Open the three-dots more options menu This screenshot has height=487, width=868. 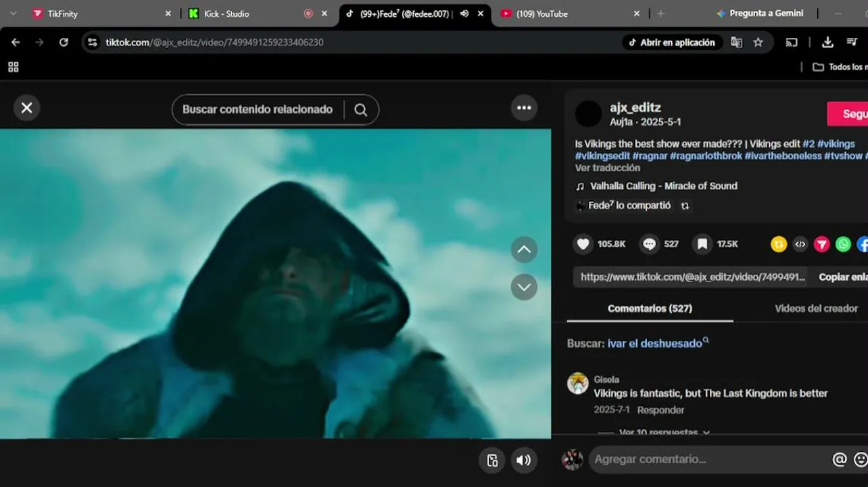point(524,108)
